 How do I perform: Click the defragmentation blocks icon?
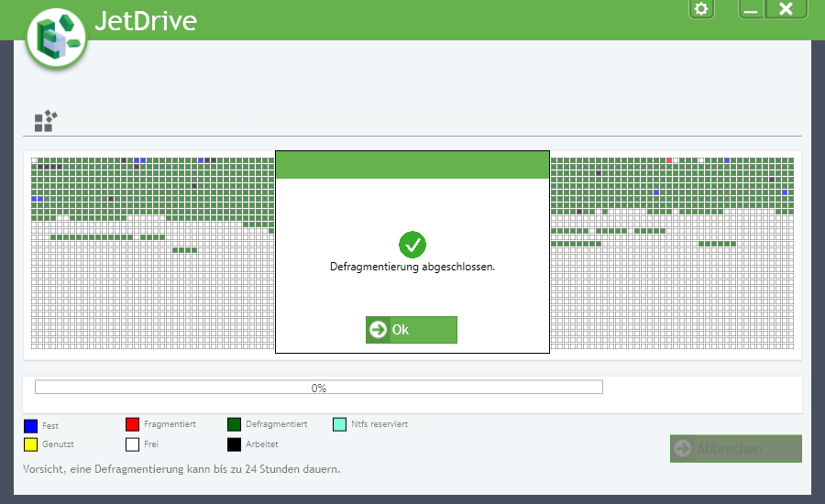(x=46, y=121)
